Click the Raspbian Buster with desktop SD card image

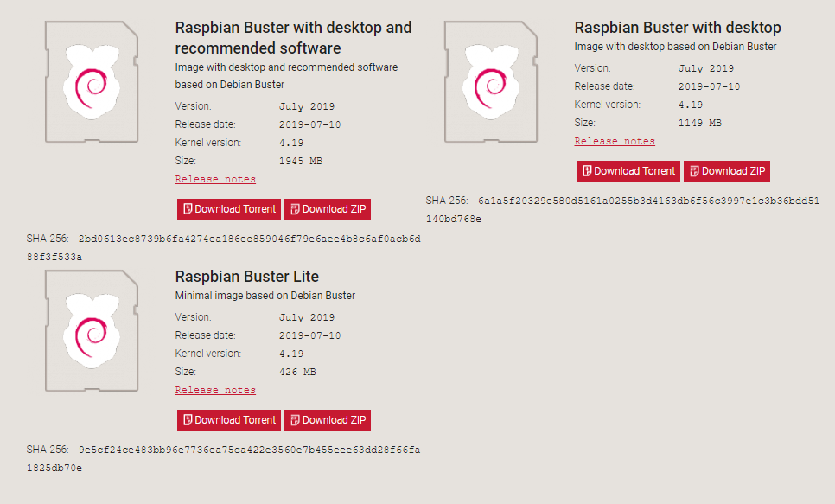[x=491, y=81]
